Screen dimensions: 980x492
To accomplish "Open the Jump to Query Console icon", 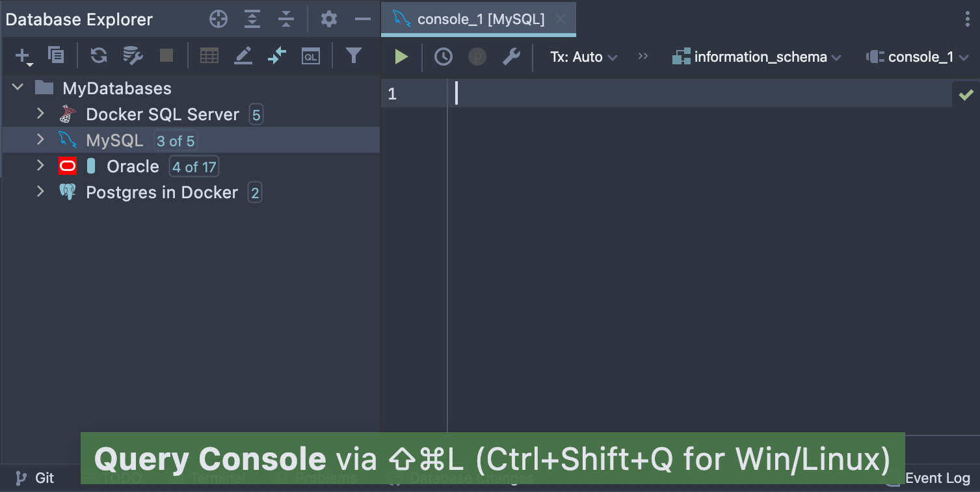I will [x=311, y=57].
